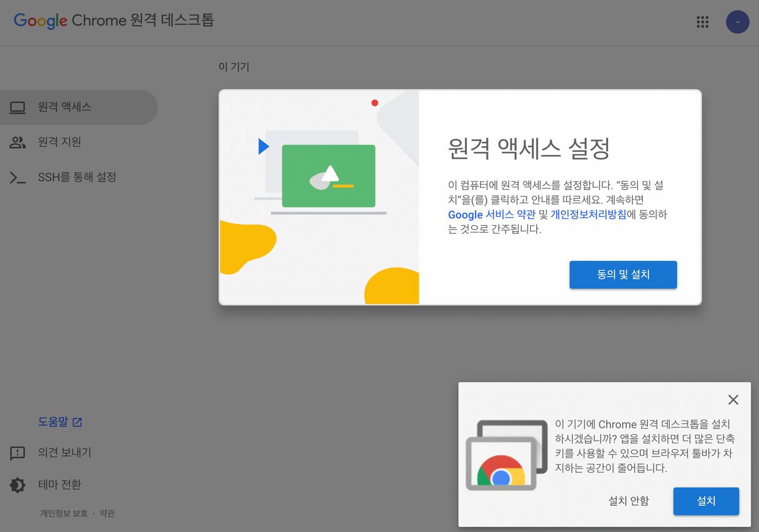The height and width of the screenshot is (532, 759).
Task: Close the install prompt with the X
Action: (733, 399)
